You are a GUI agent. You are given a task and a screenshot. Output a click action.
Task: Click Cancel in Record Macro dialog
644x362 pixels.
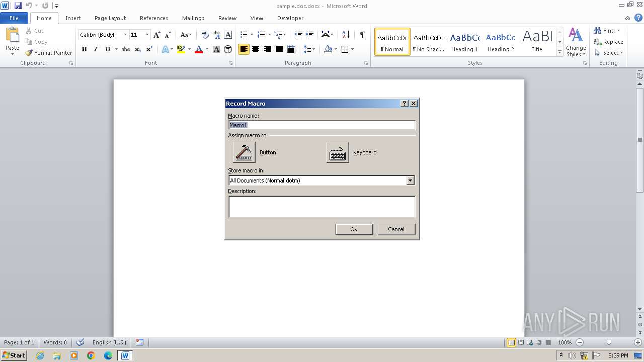396,229
